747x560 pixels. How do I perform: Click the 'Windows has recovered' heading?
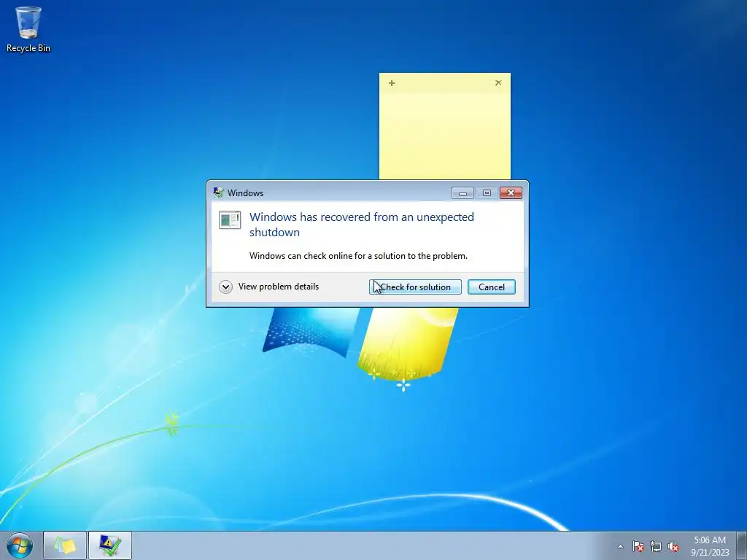pos(362,225)
